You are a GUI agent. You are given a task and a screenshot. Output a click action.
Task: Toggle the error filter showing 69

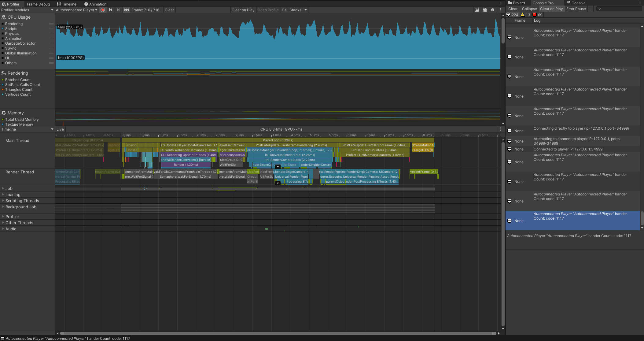538,15
